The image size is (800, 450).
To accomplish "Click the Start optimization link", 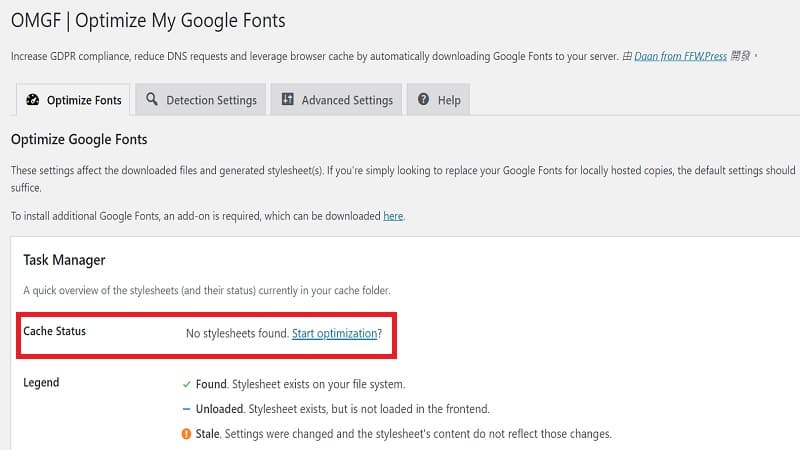I will click(334, 333).
